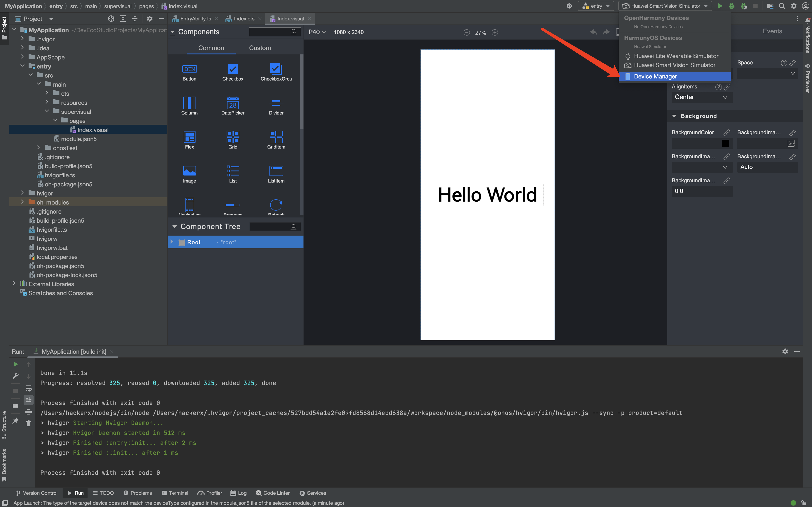This screenshot has width=812, height=507.
Task: Open the Code Linter tool window
Action: click(x=273, y=493)
